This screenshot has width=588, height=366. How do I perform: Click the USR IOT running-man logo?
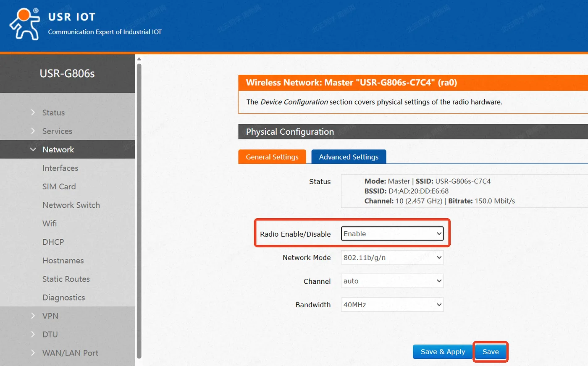coord(25,24)
